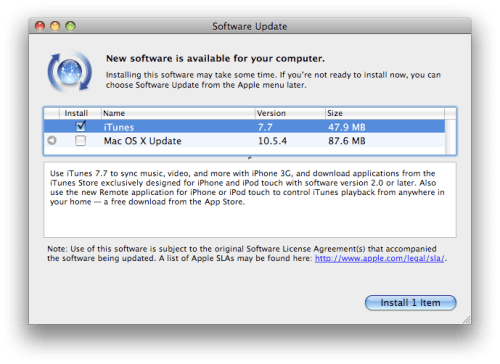Sort list by Version column header
500x364 pixels.
[x=290, y=113]
